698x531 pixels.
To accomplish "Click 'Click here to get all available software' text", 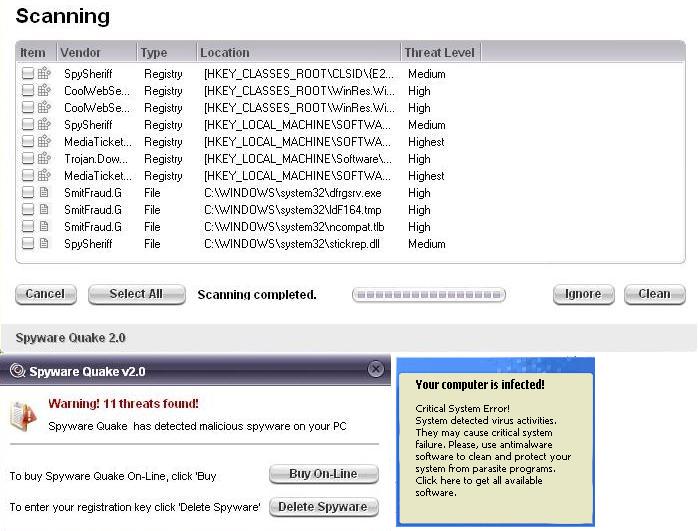I will (x=479, y=486).
